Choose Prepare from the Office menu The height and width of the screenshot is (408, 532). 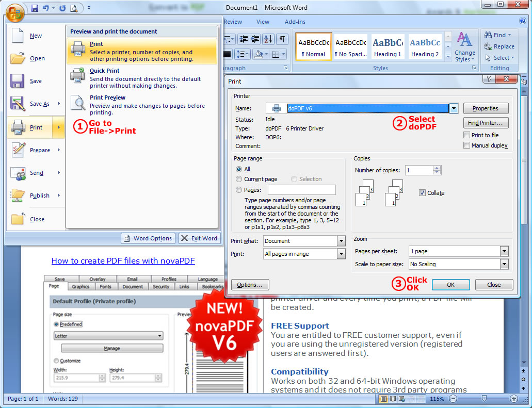click(x=40, y=150)
